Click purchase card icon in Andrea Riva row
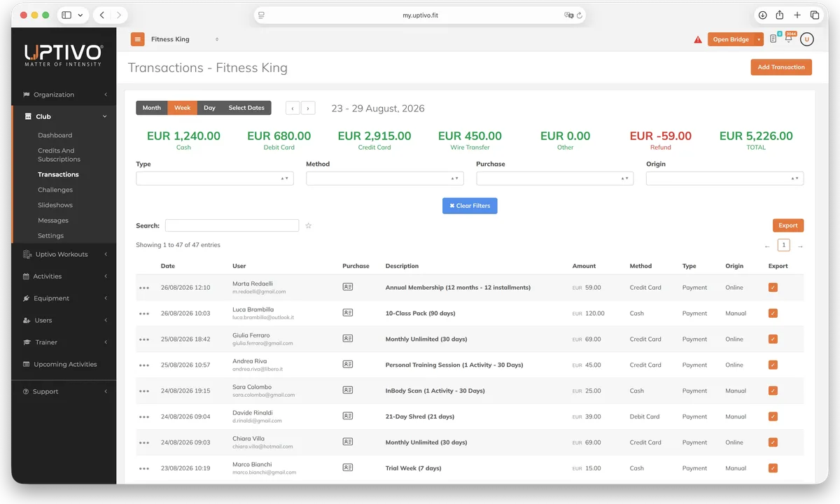840x504 pixels. point(348,365)
